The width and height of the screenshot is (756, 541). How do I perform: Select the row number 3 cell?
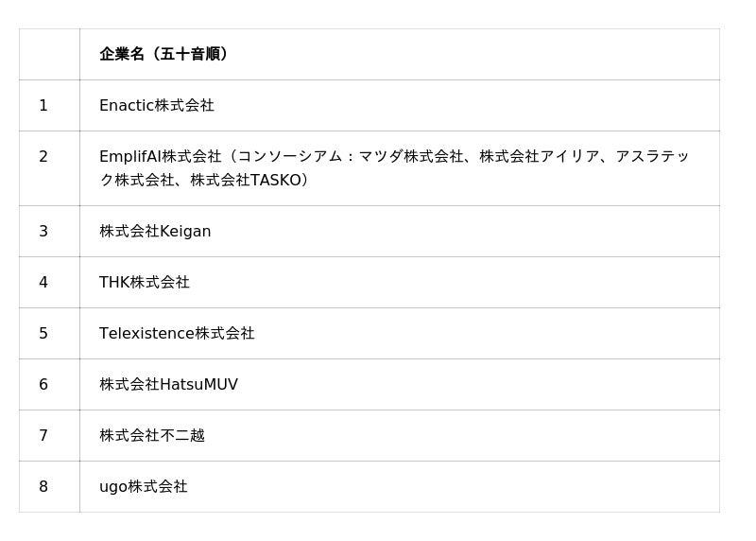(43, 231)
